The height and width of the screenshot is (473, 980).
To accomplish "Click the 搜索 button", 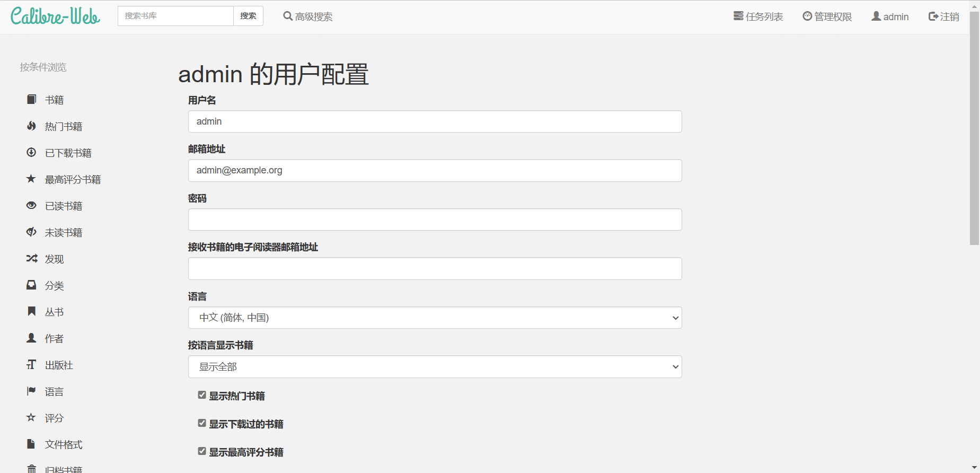I will pyautogui.click(x=248, y=16).
